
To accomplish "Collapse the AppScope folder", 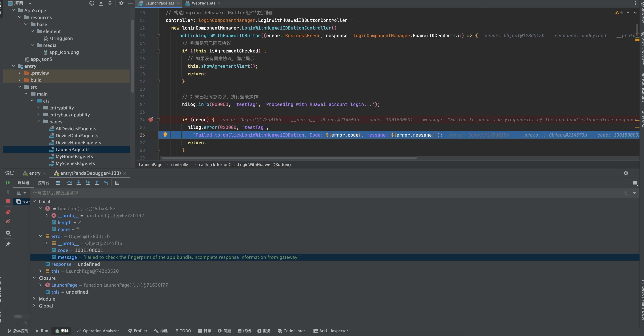I will pos(13,10).
